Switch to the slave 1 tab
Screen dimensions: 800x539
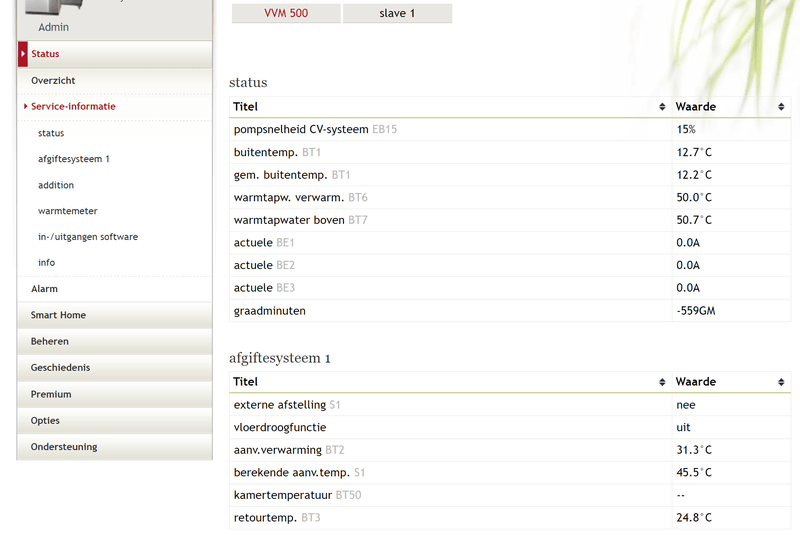[x=397, y=13]
